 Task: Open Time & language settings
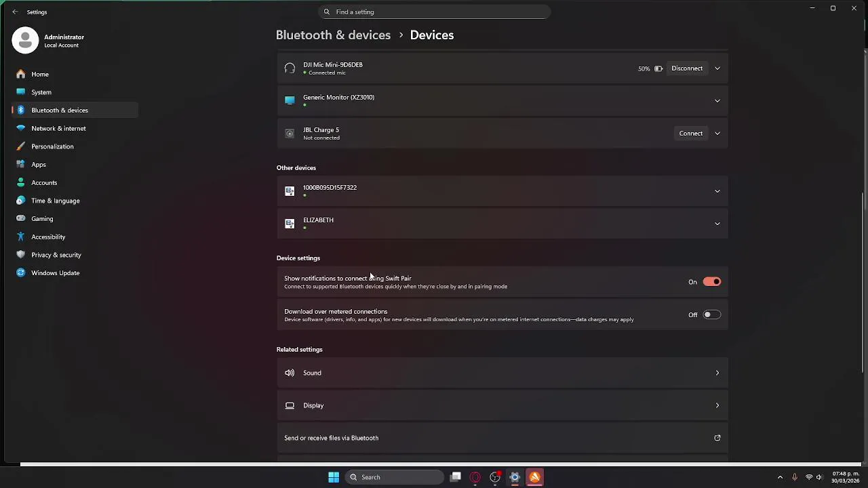coord(75,201)
